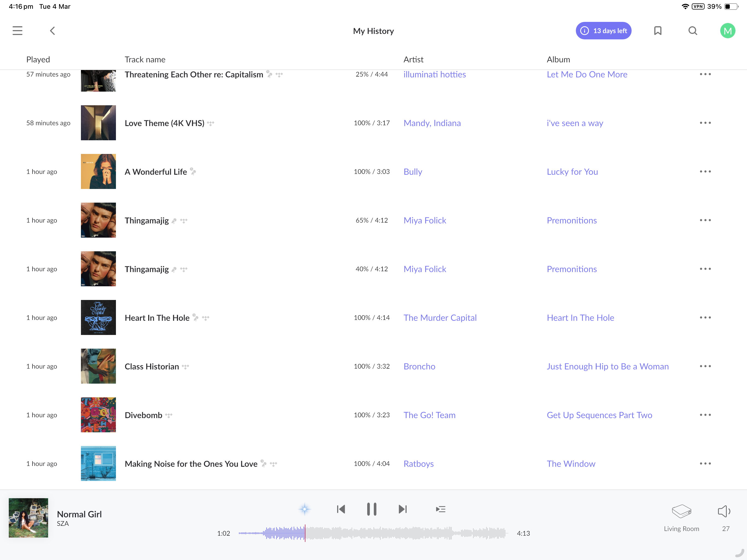Open album i've seen a way

click(575, 123)
